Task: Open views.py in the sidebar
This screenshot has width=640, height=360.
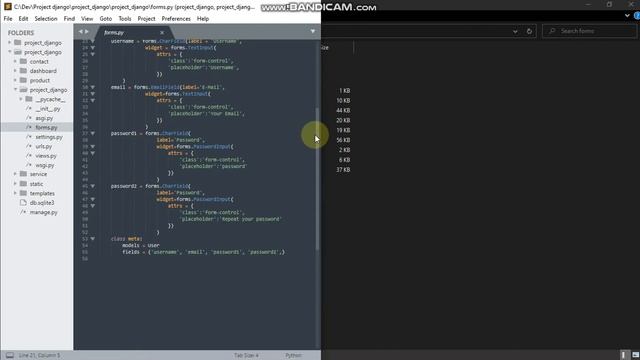Action: coord(46,156)
